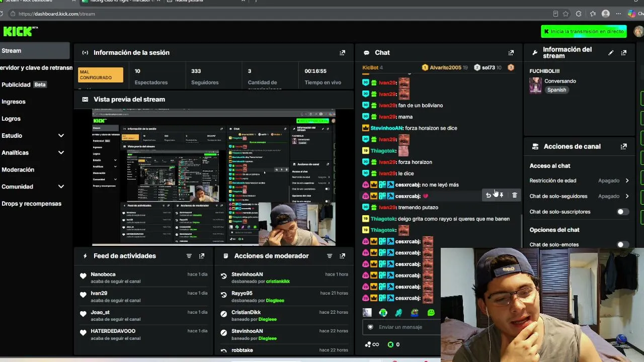Screen dimensions: 644x362
Task: Pick the third emote above the chat input
Action: point(399,313)
